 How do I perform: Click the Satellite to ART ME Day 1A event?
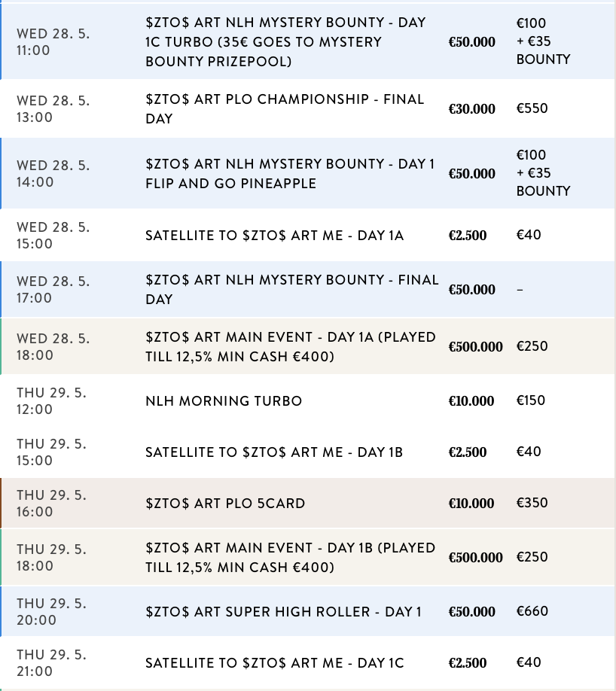click(x=274, y=236)
